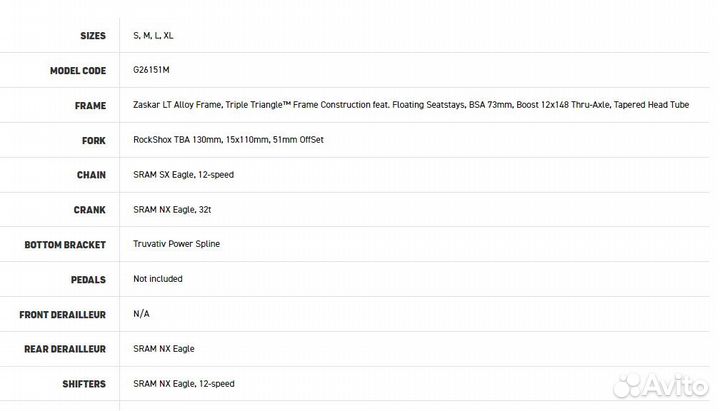The width and height of the screenshot is (720, 411).
Task: Click the REAR DERAILLEUR label
Action: coord(65,349)
